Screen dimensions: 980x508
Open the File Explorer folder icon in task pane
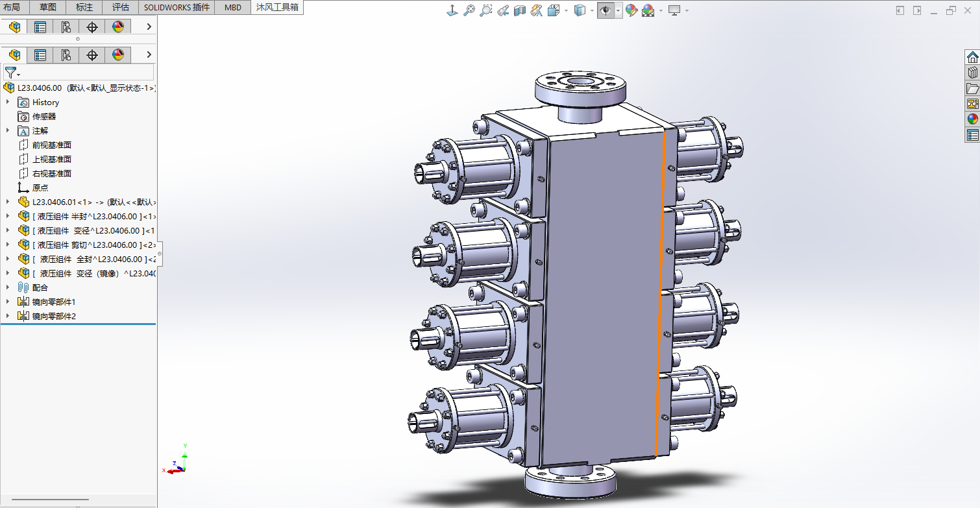pyautogui.click(x=972, y=88)
